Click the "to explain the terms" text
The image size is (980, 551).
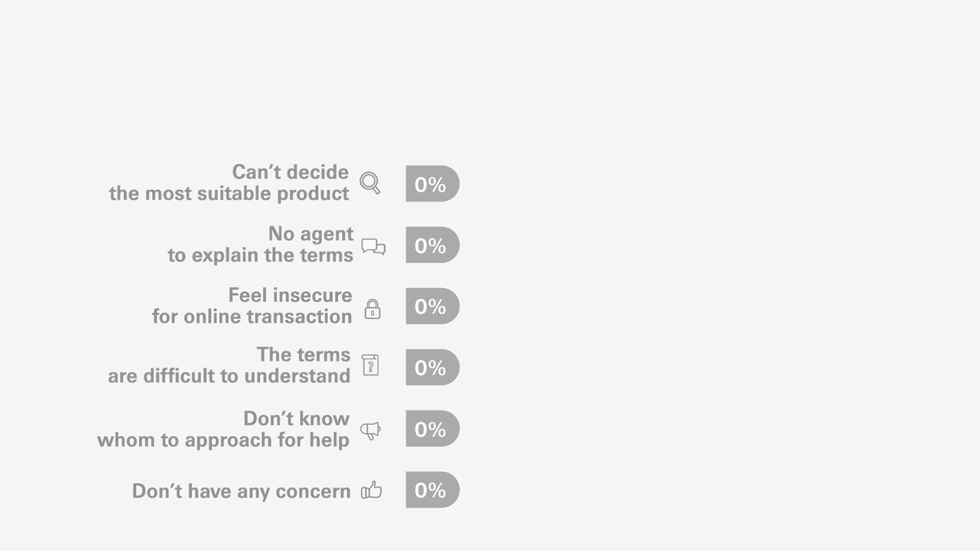(260, 255)
